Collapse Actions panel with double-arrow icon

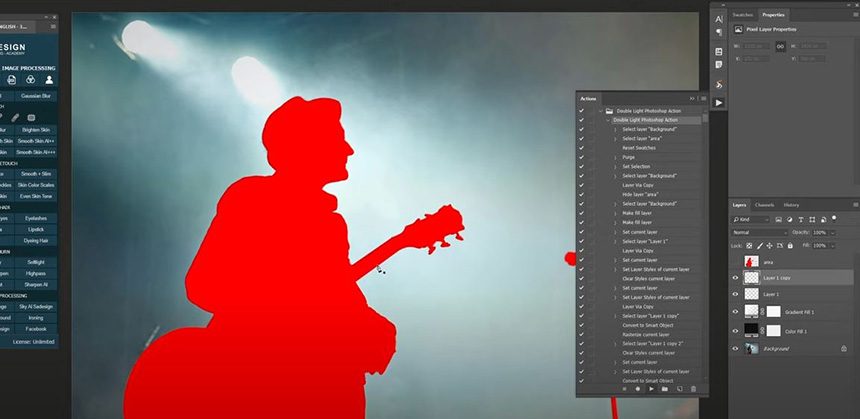pyautogui.click(x=692, y=99)
